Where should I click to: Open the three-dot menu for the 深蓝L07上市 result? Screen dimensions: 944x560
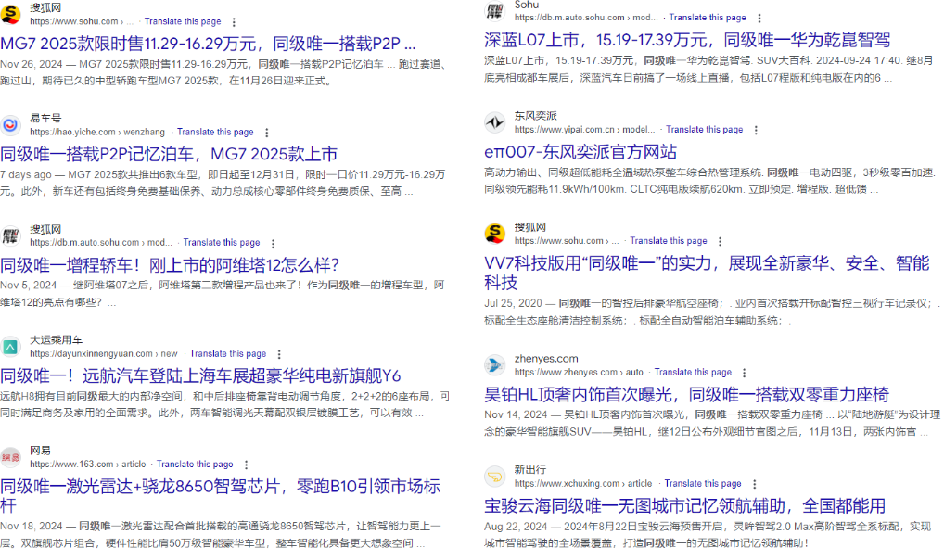click(x=759, y=18)
